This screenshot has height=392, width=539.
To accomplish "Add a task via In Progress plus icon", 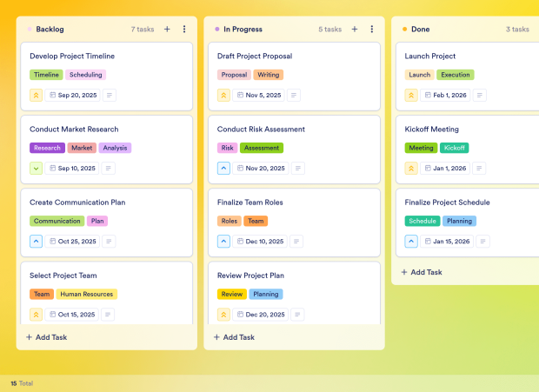I will [355, 30].
